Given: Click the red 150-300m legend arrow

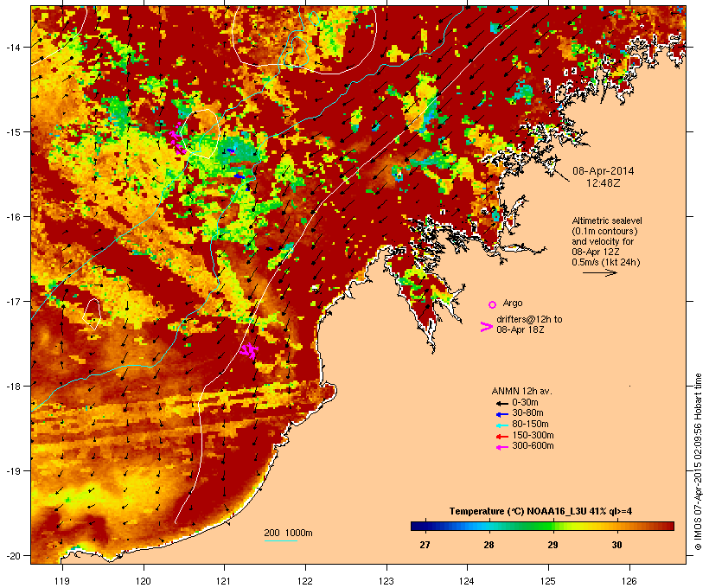Looking at the screenshot, I should [502, 437].
